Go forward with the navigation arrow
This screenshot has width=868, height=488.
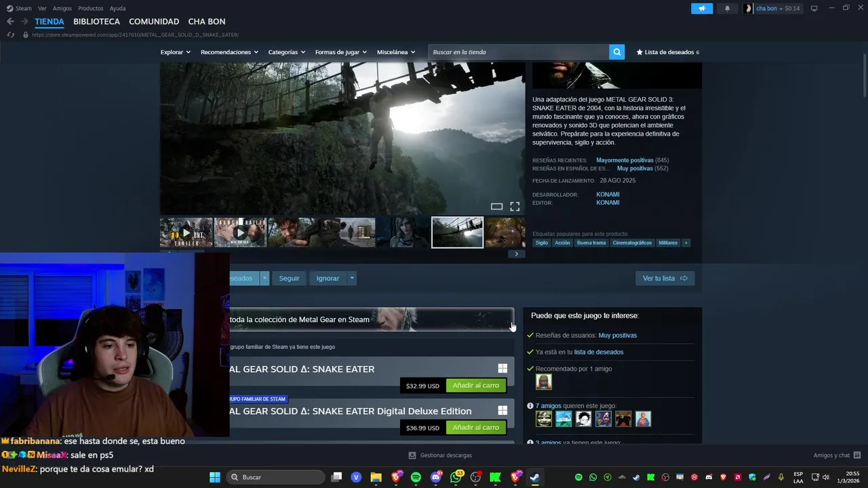pos(24,22)
